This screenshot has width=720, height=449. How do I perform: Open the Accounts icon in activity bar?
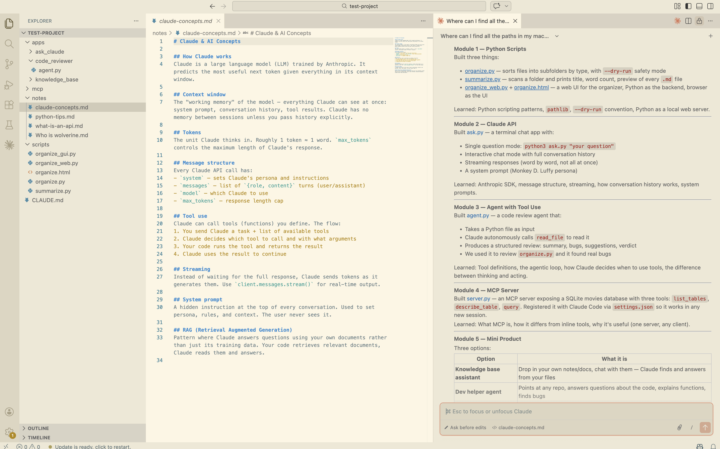point(9,412)
